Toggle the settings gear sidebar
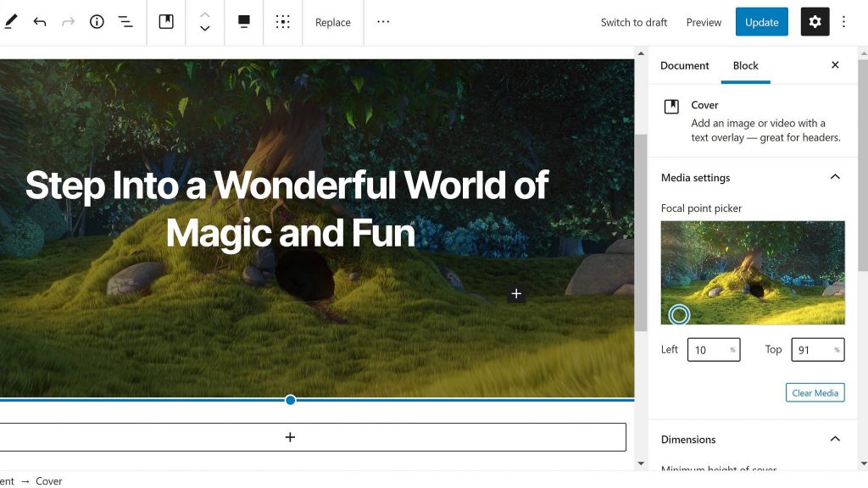Image resolution: width=868 pixels, height=488 pixels. (x=815, y=22)
